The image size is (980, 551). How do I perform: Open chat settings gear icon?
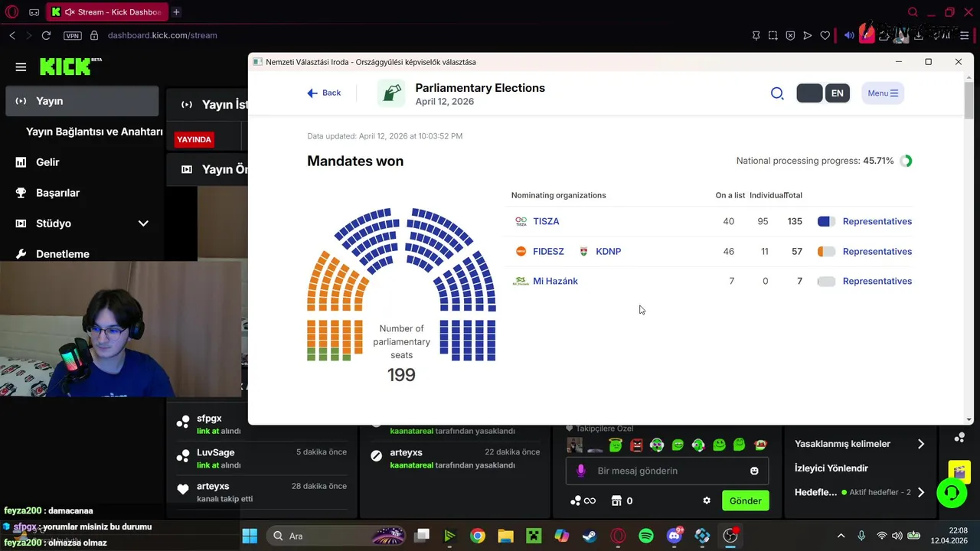707,500
